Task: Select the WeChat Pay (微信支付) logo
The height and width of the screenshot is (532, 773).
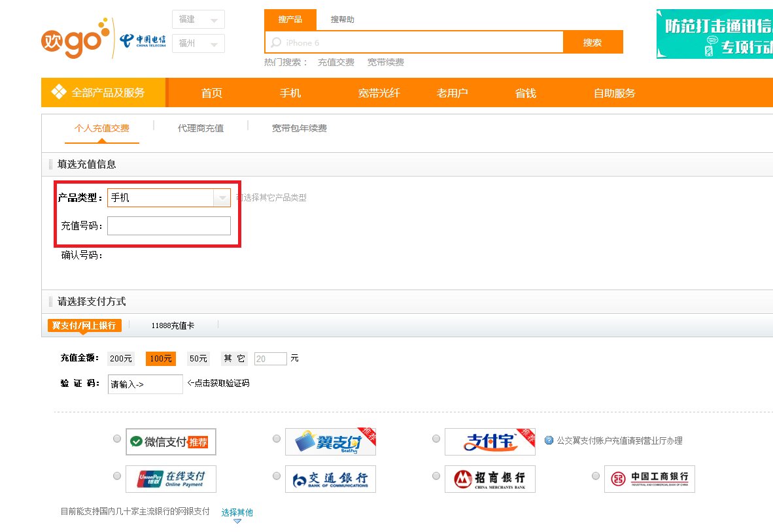Action: click(171, 442)
